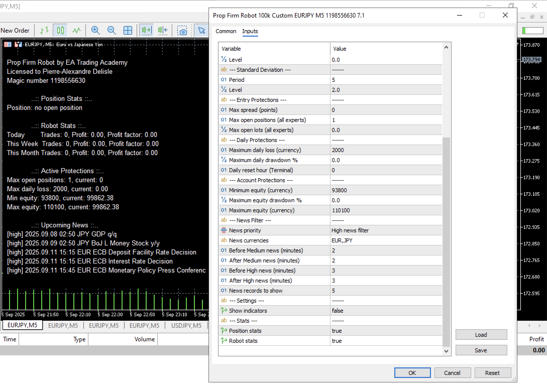547x392 pixels.
Task: Reset inputs with the Reset button
Action: pyautogui.click(x=493, y=373)
